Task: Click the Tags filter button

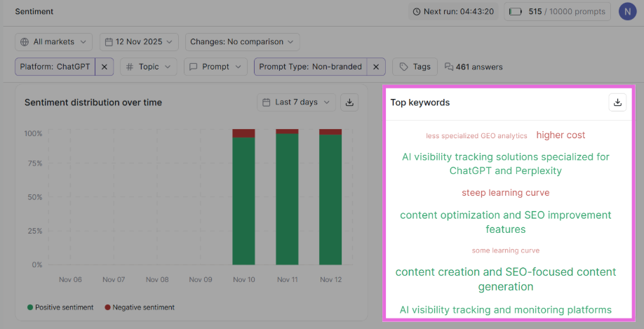Action: tap(415, 67)
